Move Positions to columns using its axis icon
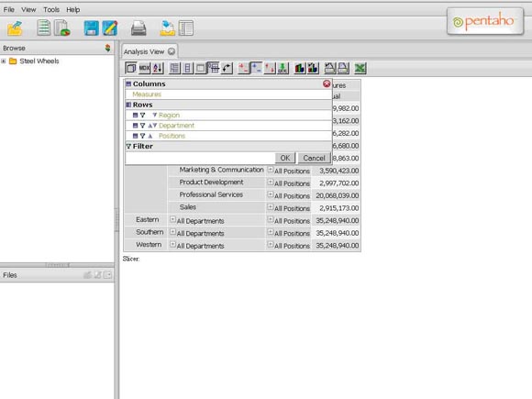This screenshot has height=399, width=532. point(135,136)
